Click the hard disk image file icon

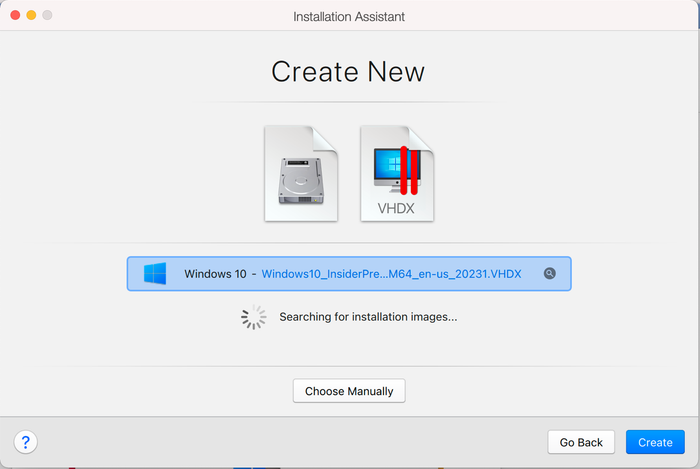point(301,174)
